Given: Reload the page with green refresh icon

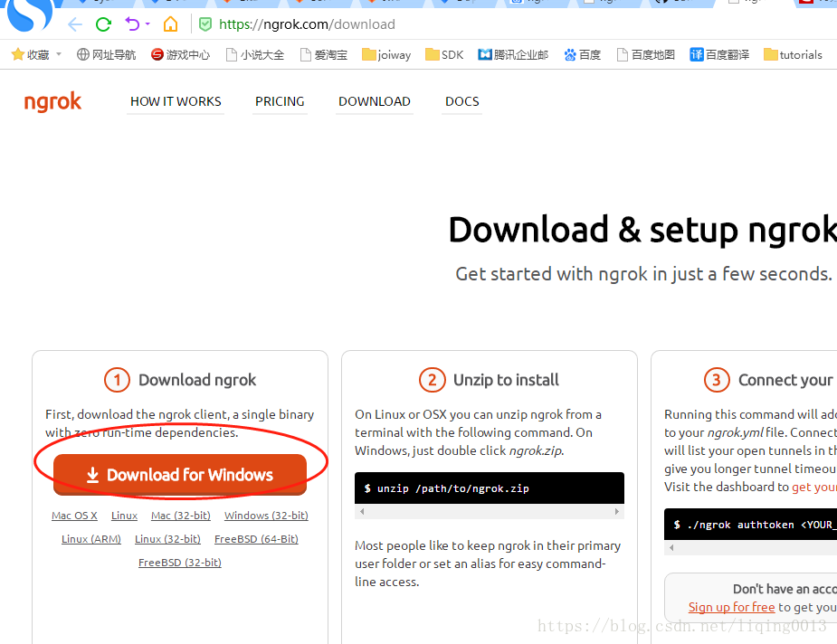Looking at the screenshot, I should [x=103, y=24].
